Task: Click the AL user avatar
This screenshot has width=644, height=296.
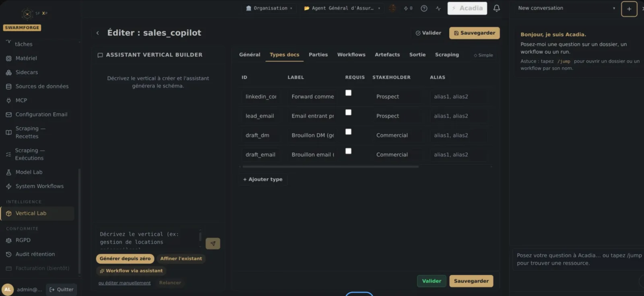Action: click(x=8, y=289)
